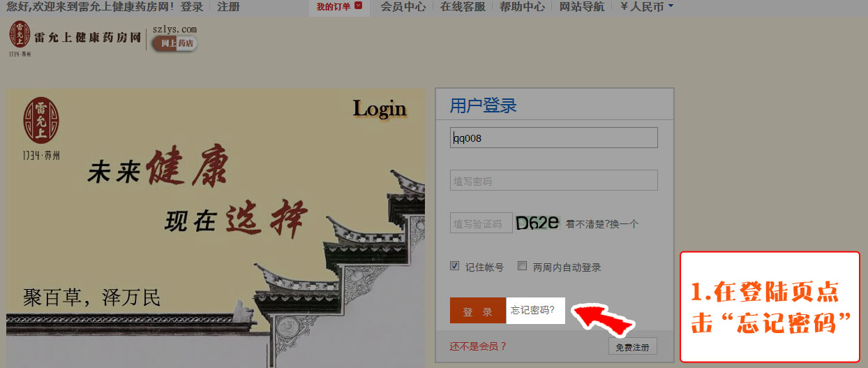Open 会员中心 in top navigation
Screen dimensions: 868x368
point(403,7)
